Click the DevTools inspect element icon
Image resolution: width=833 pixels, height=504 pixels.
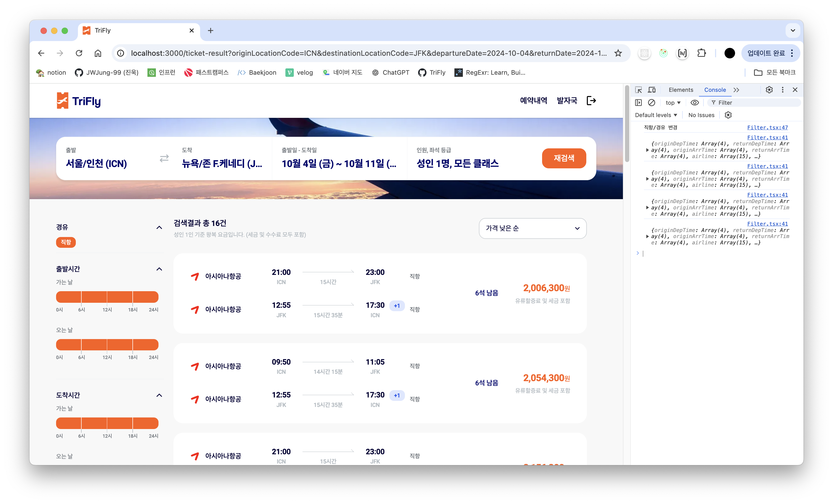[638, 90]
